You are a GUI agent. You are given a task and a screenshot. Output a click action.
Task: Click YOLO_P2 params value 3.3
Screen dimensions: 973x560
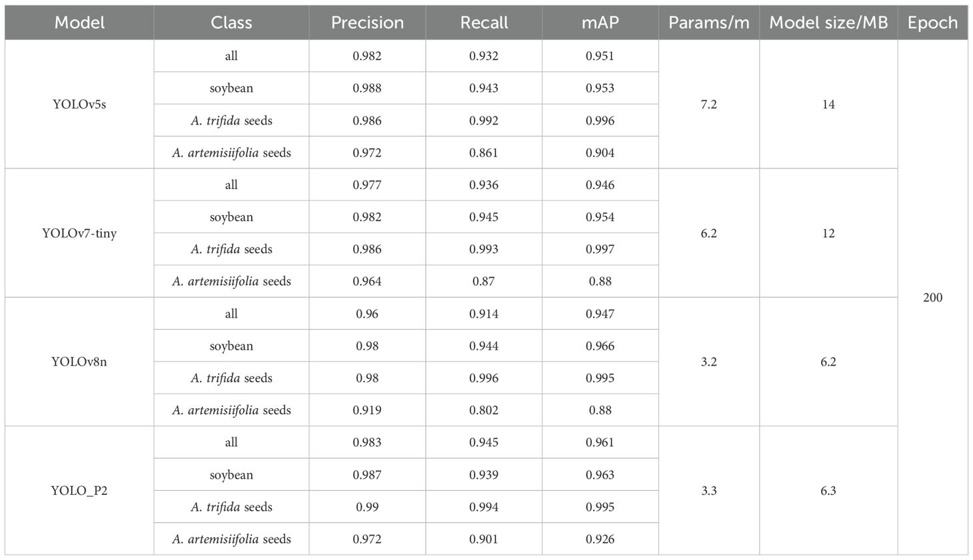point(708,491)
